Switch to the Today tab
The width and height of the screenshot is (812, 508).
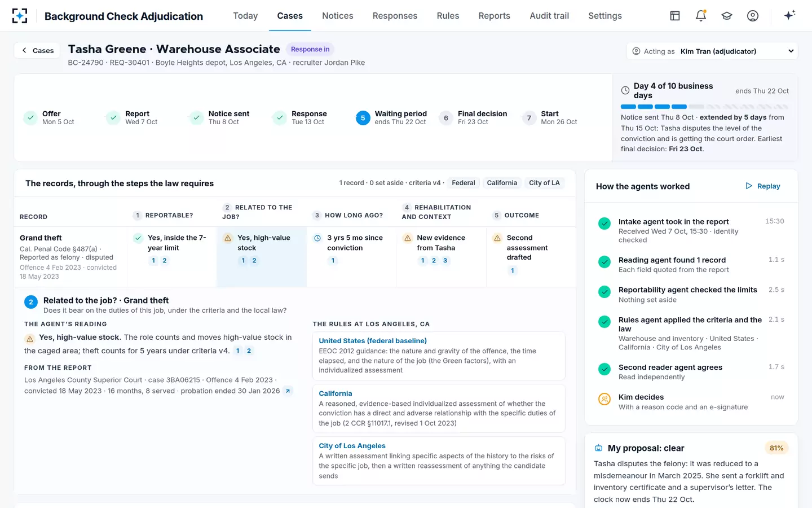245,16
